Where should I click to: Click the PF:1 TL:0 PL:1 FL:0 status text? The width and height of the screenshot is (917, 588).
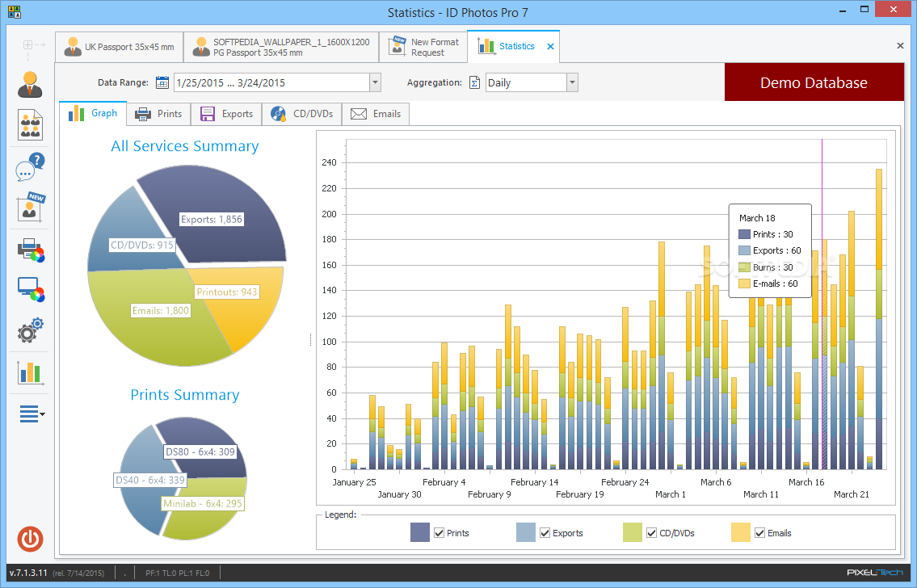(x=177, y=573)
